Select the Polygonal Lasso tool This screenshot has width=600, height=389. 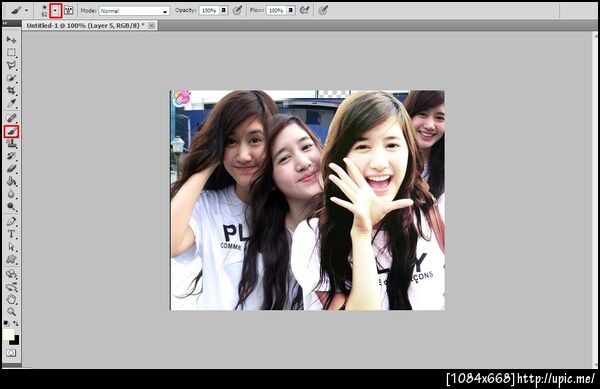(11, 65)
